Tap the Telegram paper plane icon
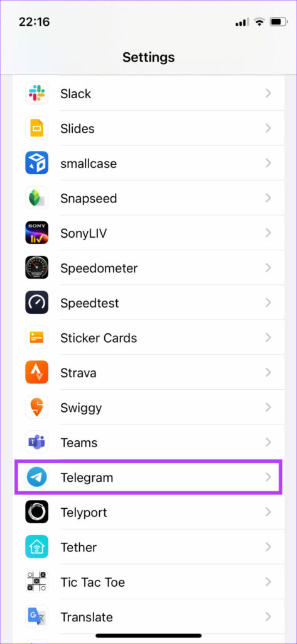The image size is (297, 644). pos(36,477)
